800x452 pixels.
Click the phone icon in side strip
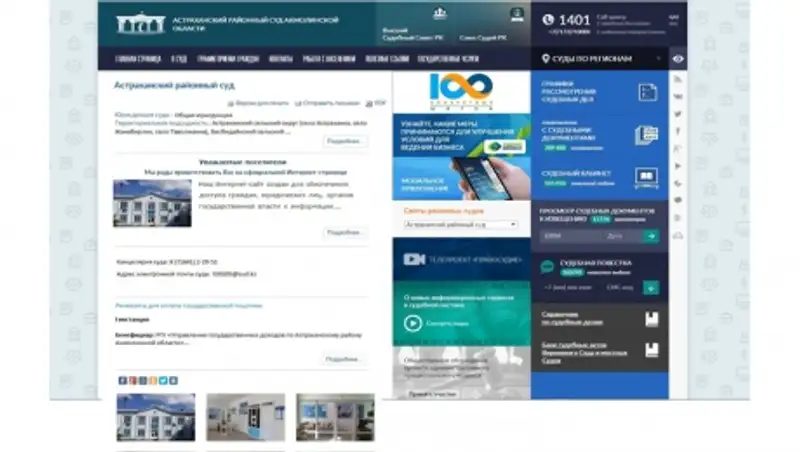[x=678, y=183]
